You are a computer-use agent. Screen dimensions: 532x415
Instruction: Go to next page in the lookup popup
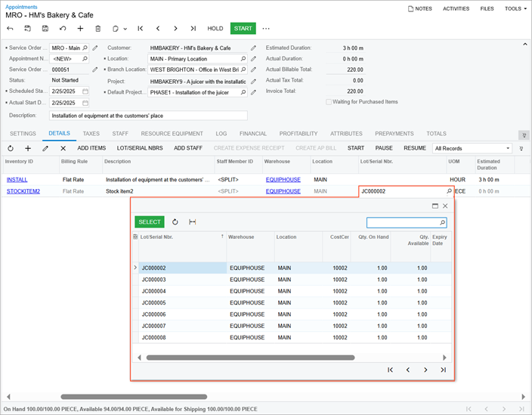425,370
